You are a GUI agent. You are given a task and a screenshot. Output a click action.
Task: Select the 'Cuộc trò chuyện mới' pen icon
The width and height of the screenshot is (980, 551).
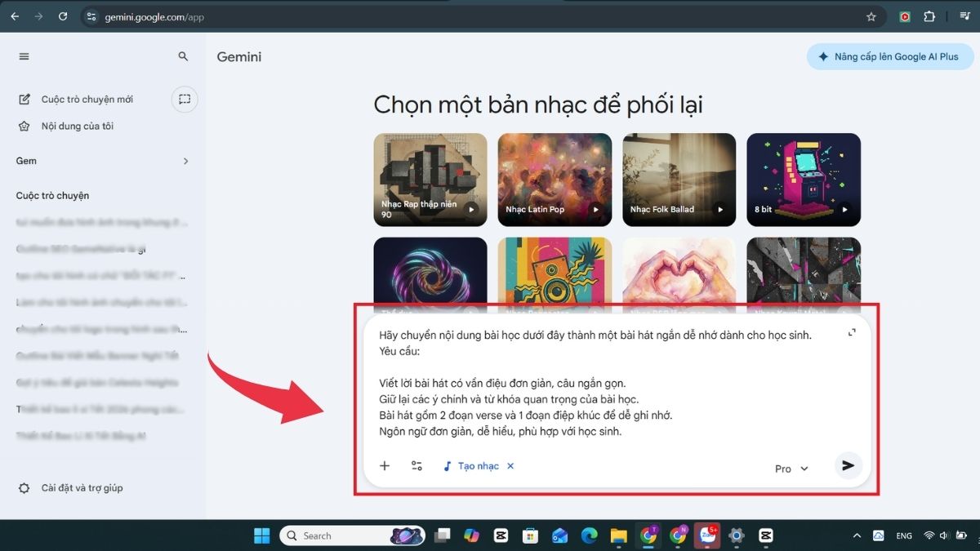25,99
